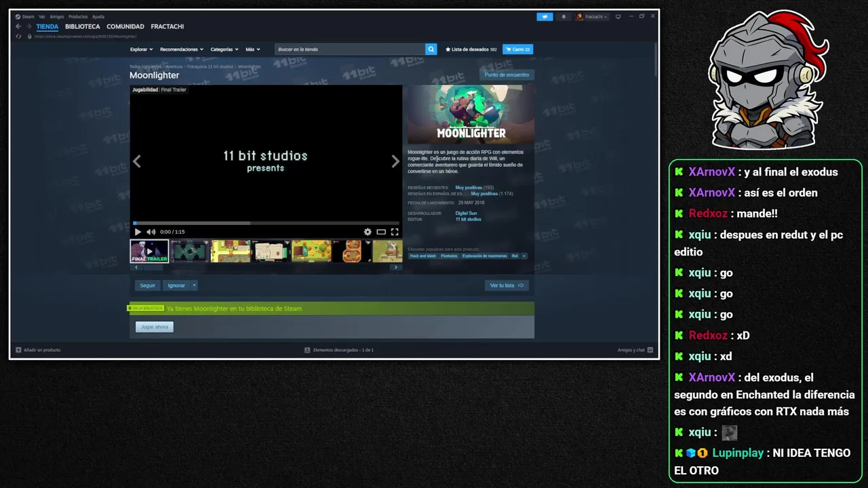Image resolution: width=868 pixels, height=488 pixels.
Task: Click the Punto de encuentro button
Action: point(507,75)
